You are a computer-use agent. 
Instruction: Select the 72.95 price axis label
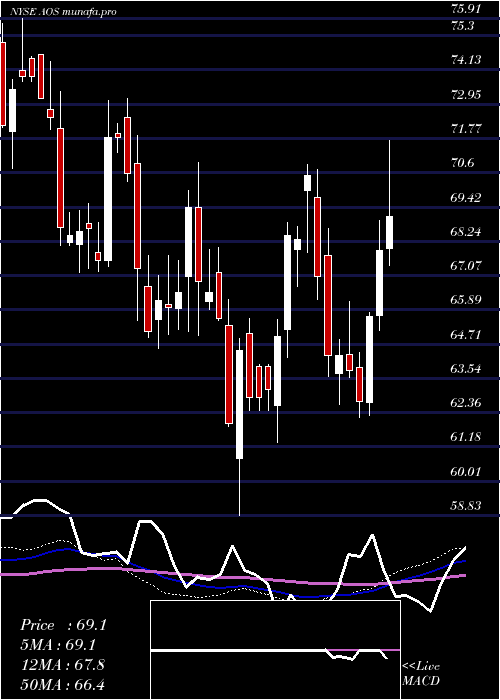coord(466,95)
